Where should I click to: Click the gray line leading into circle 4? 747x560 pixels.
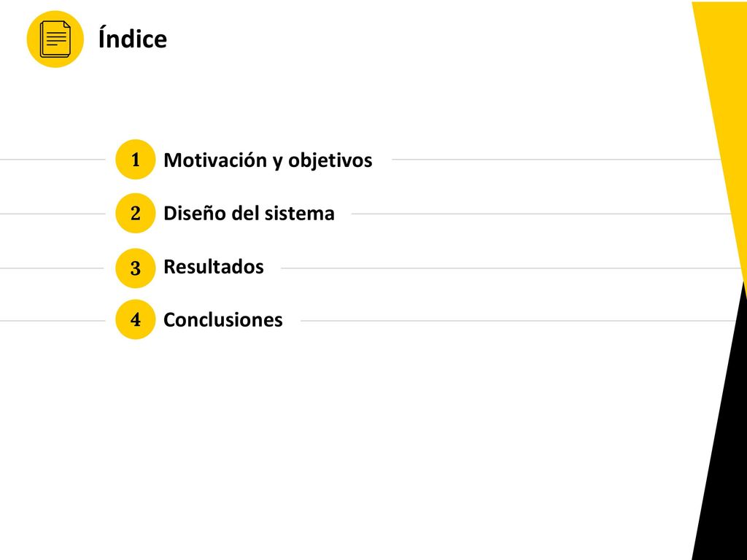[53, 321]
